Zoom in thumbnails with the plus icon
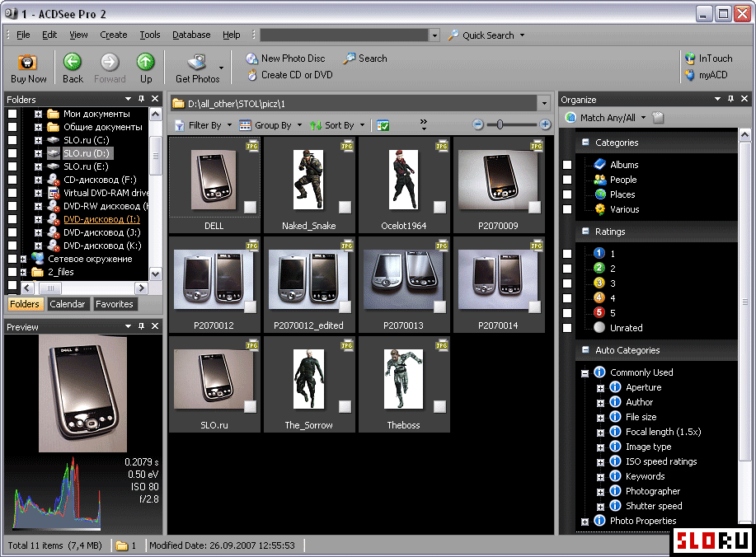The image size is (756, 557). [545, 124]
